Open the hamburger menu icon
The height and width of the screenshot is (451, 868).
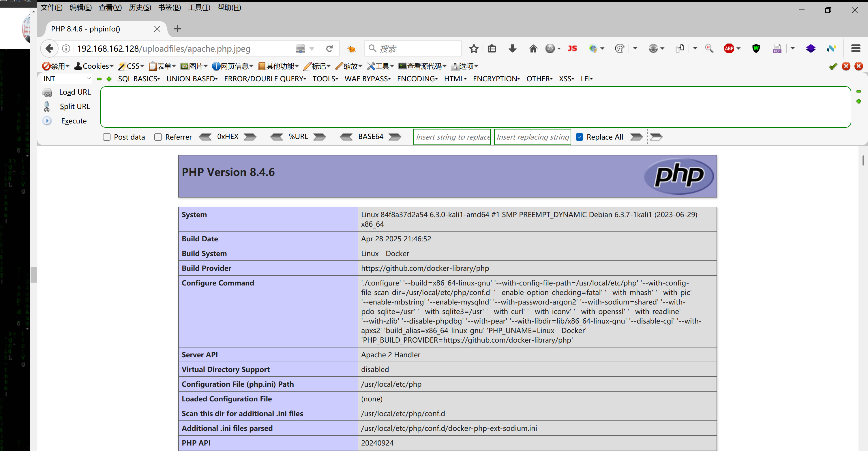856,48
